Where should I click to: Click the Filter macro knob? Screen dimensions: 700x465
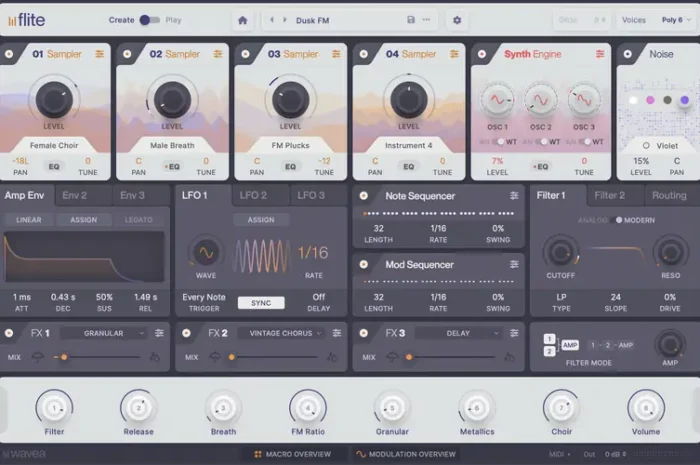click(54, 407)
